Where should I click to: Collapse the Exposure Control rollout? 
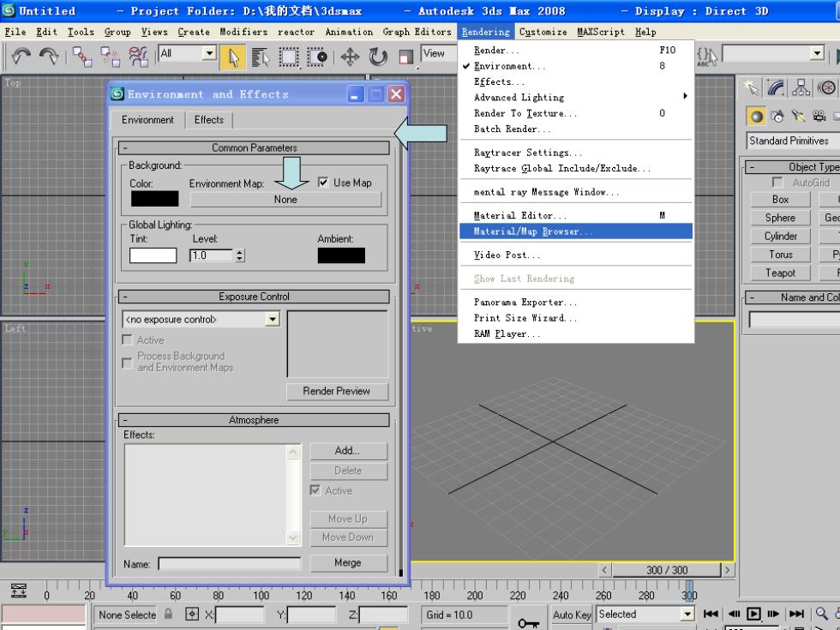254,297
